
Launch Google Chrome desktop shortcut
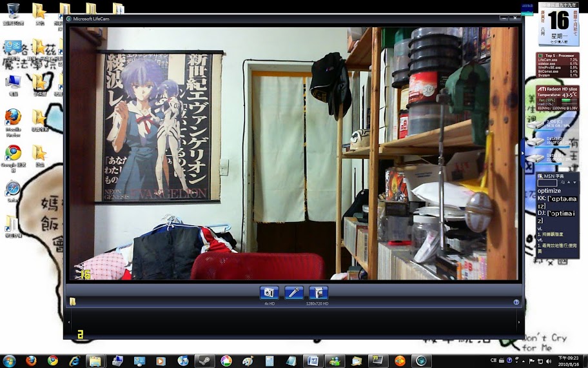click(x=13, y=158)
